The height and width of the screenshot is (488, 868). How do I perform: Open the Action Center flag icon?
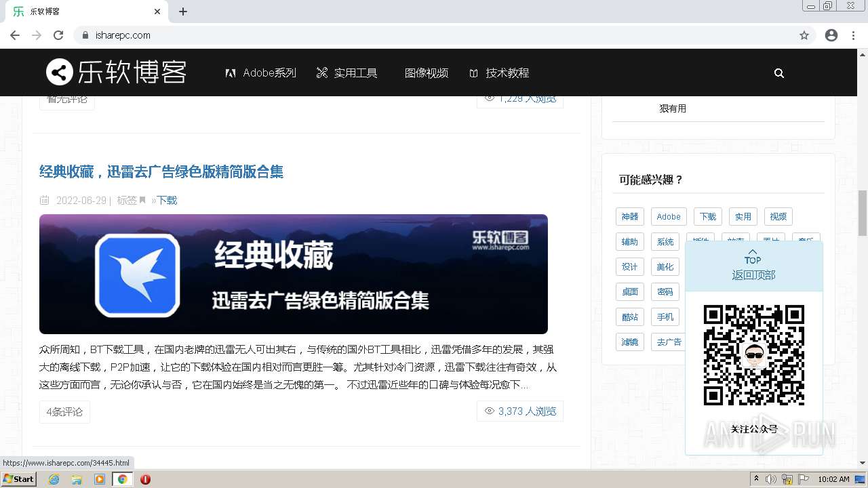point(804,479)
